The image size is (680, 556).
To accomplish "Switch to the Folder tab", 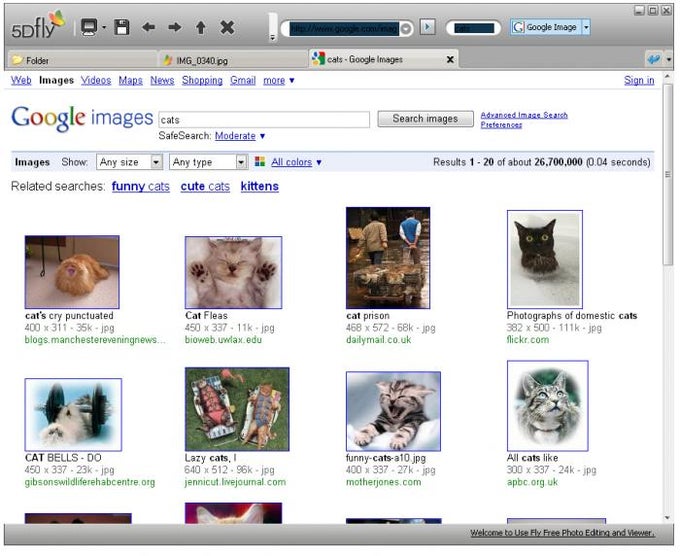I will click(x=82, y=60).
